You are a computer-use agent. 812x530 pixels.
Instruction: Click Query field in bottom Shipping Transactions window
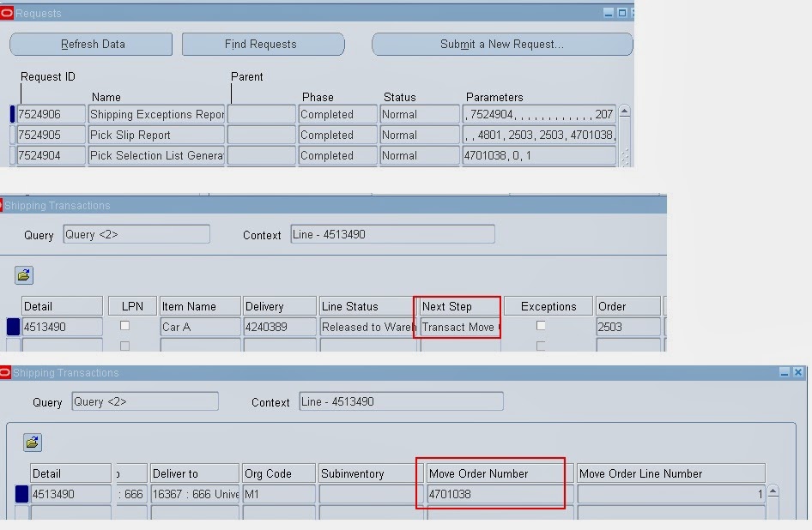coord(145,401)
